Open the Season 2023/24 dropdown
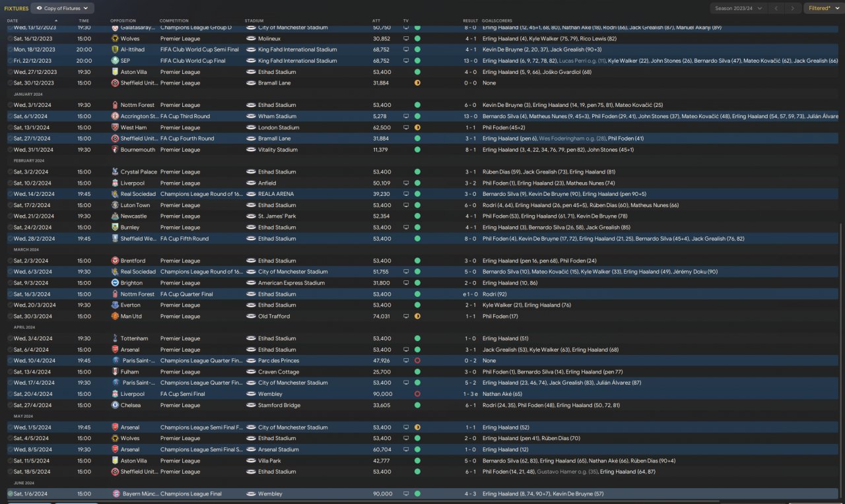This screenshot has width=845, height=504. [x=739, y=8]
